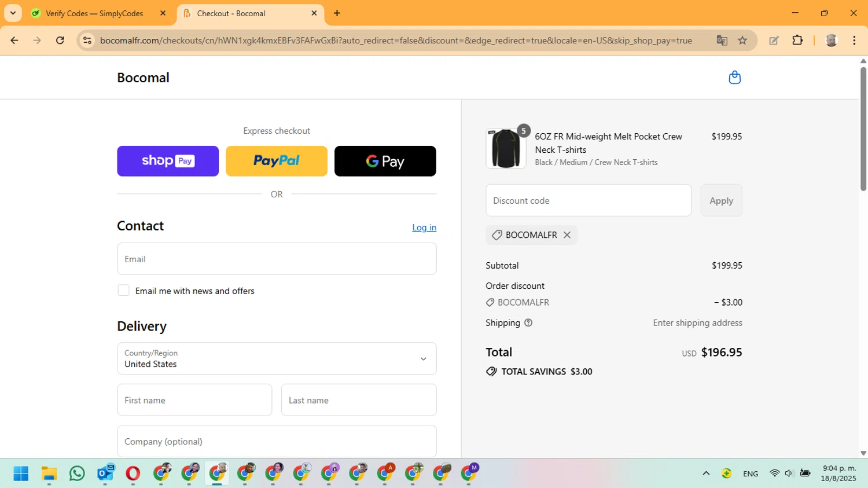Image resolution: width=868 pixels, height=488 pixels.
Task: Open the shopping bag cart icon
Action: click(734, 78)
